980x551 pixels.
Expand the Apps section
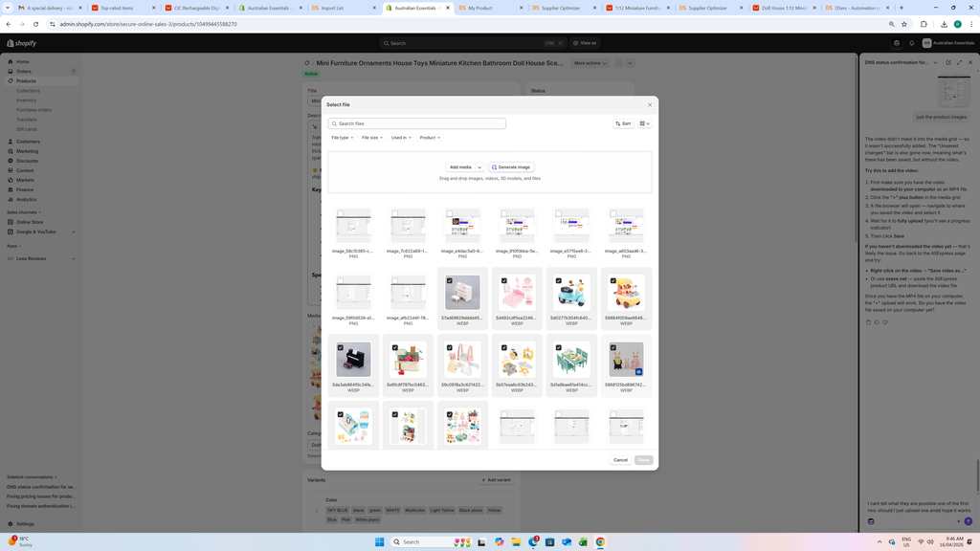(x=13, y=246)
